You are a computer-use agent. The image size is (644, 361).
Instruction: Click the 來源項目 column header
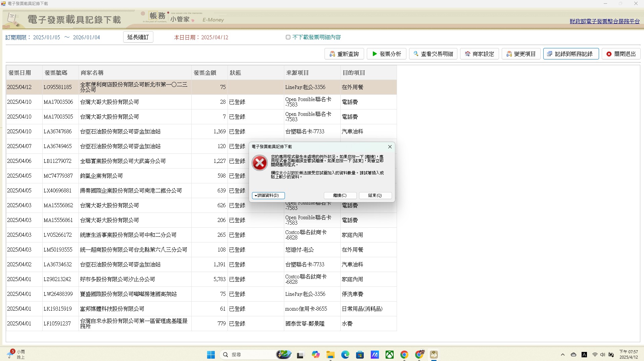pyautogui.click(x=312, y=73)
